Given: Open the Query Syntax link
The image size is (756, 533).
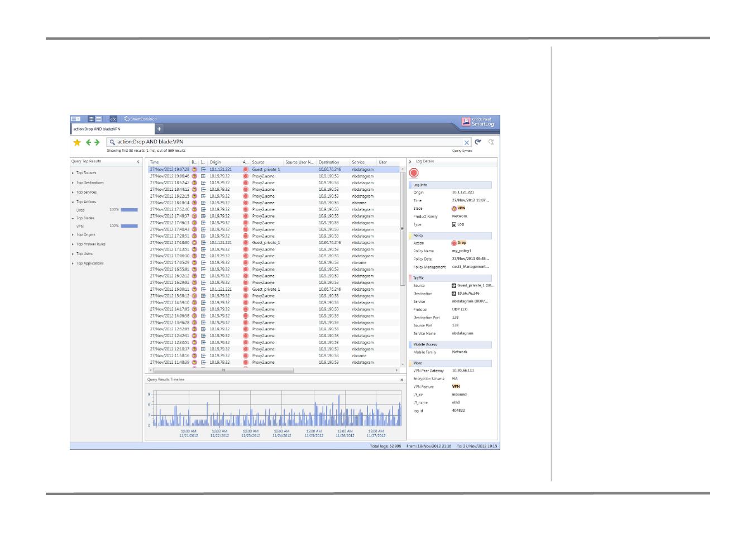Looking at the screenshot, I should (462, 151).
